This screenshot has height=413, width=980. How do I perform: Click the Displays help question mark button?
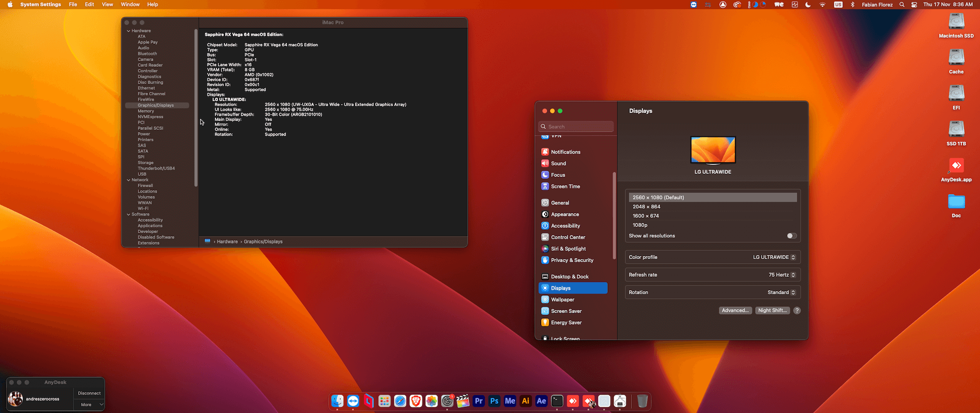[797, 311]
